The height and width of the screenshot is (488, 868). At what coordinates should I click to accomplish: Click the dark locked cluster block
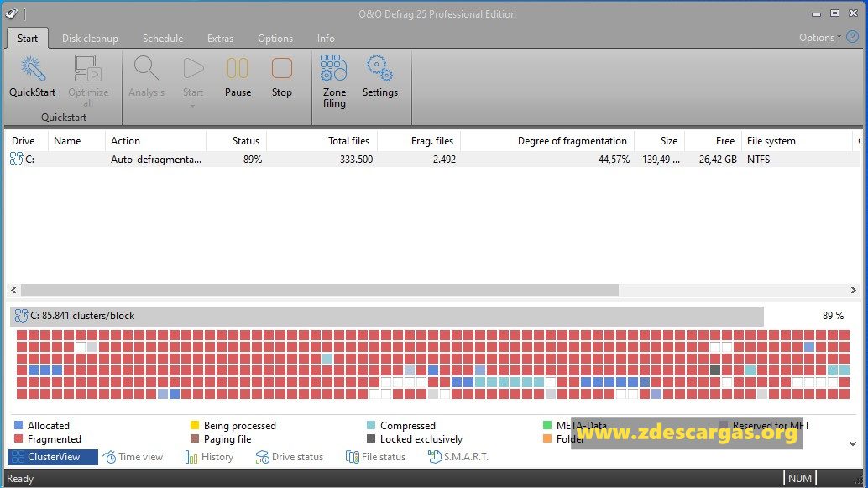coord(715,370)
